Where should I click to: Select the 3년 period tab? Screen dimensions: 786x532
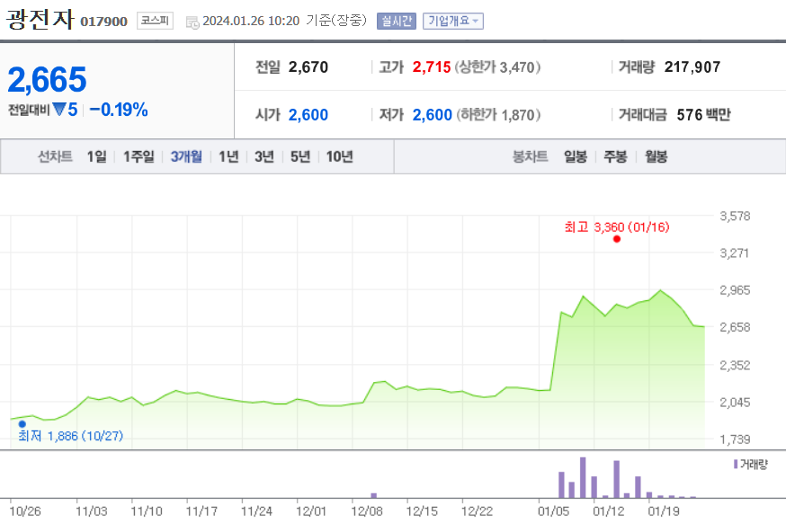click(264, 155)
